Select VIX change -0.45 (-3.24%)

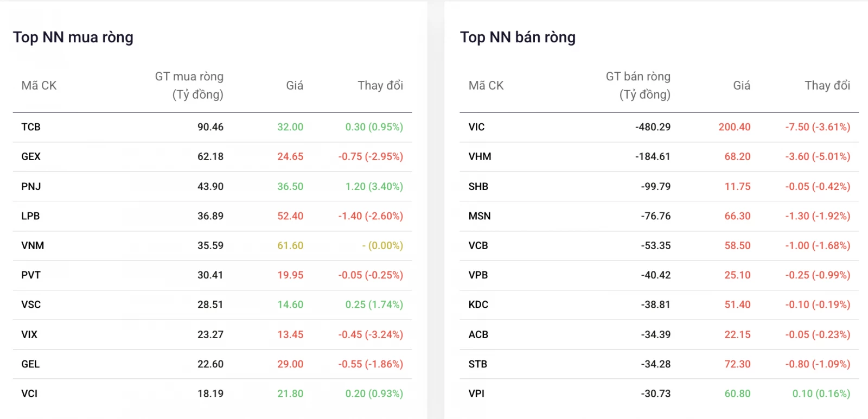[371, 334]
